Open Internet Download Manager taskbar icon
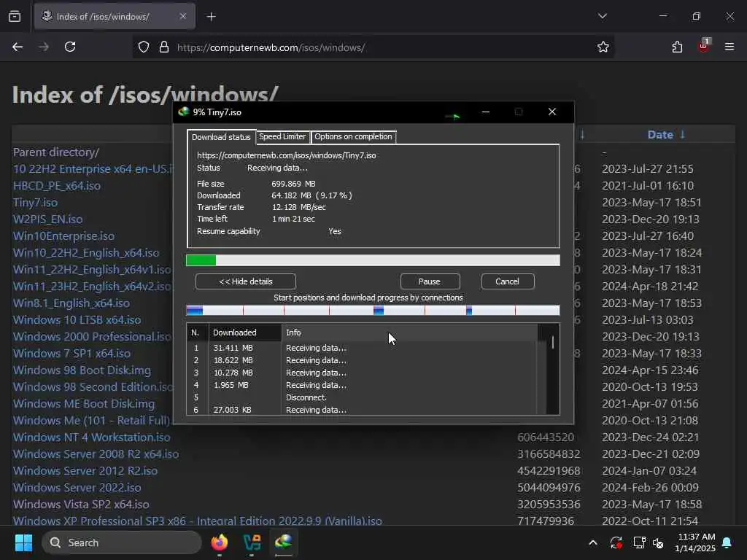The width and height of the screenshot is (747, 560). click(x=284, y=542)
